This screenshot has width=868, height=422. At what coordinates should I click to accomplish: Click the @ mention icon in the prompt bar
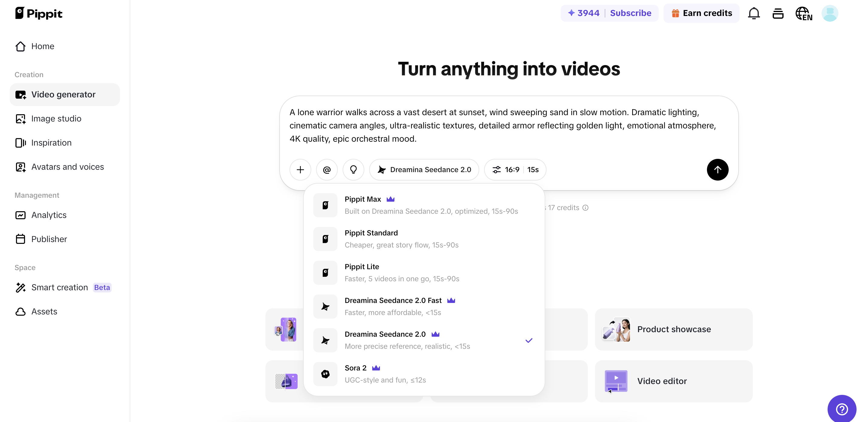point(327,169)
